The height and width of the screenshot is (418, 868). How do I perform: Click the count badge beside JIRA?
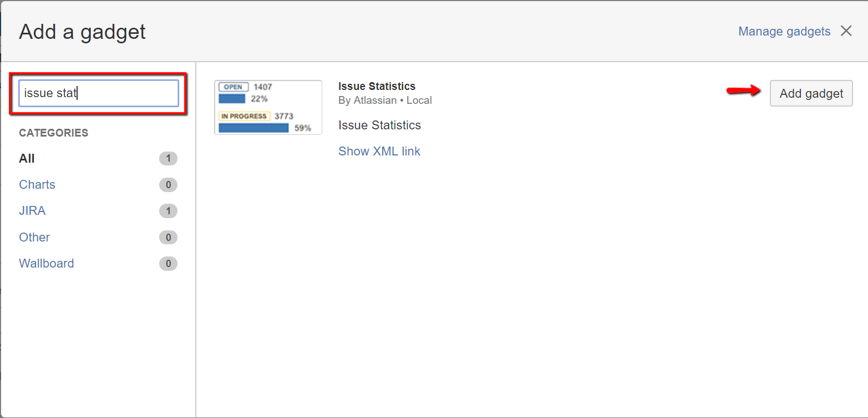pos(168,211)
